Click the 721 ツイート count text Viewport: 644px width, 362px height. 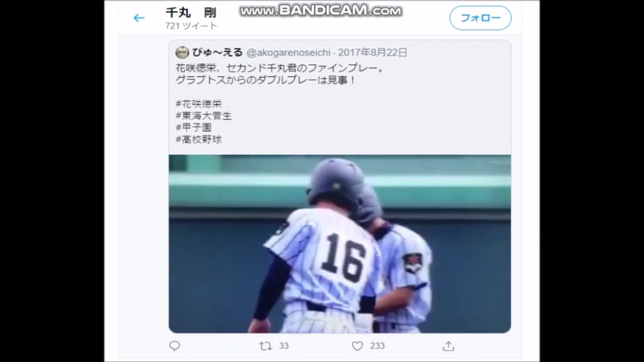point(191,26)
